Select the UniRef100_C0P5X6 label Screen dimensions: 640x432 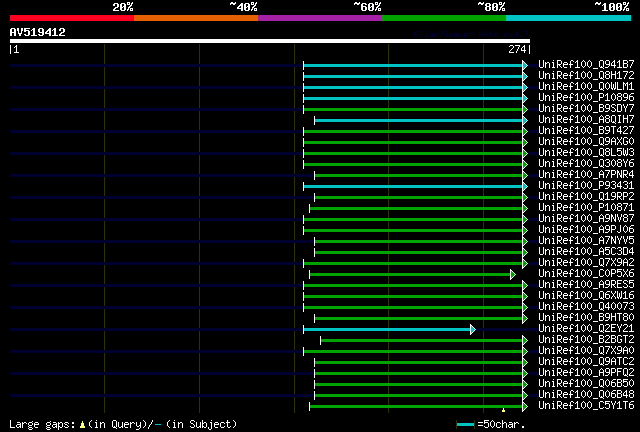586,274
